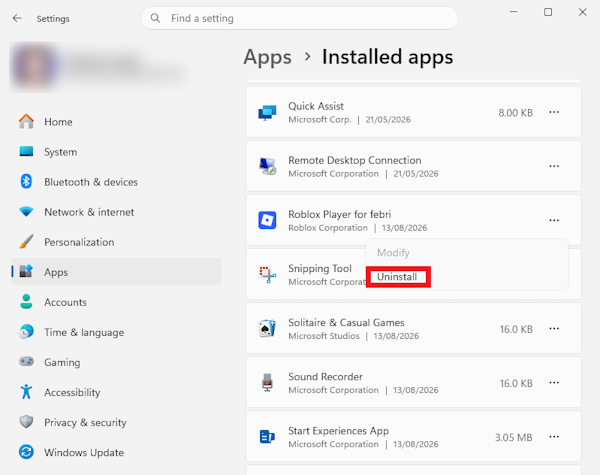Viewport: 600px width, 475px height.
Task: Open Accessibility settings
Action: coord(116,392)
